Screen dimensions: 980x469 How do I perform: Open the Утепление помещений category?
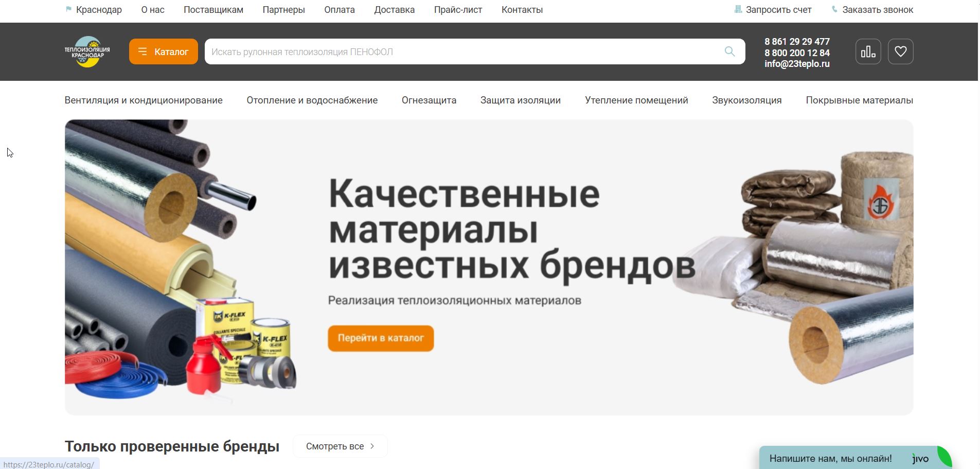(636, 100)
